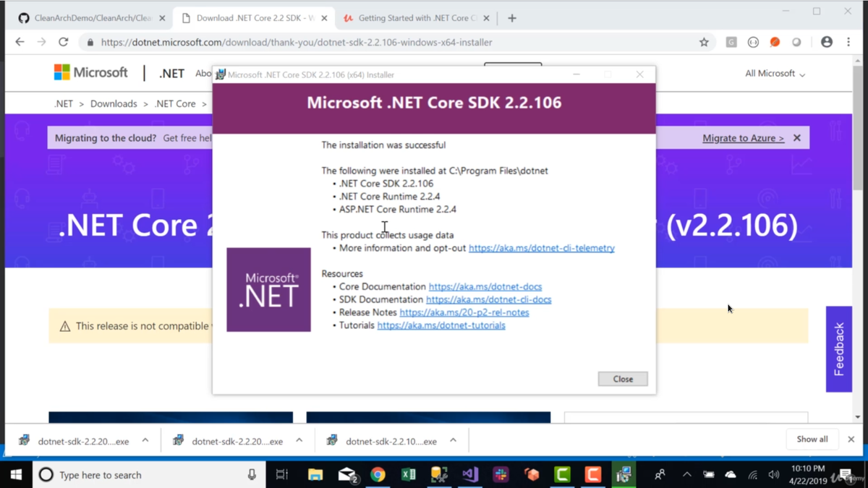The image size is (868, 488).
Task: Click the .NET brand link in the header
Action: 171,73
